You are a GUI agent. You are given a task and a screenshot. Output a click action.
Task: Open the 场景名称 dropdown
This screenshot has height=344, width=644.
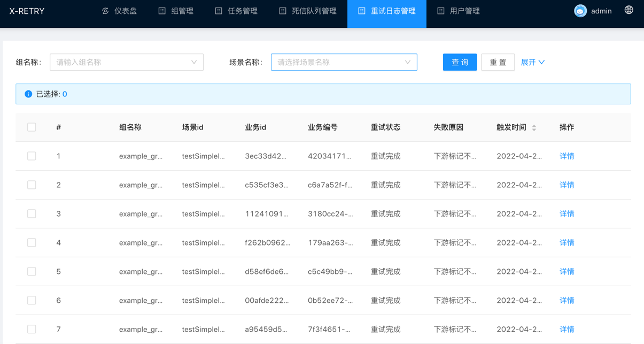point(344,62)
